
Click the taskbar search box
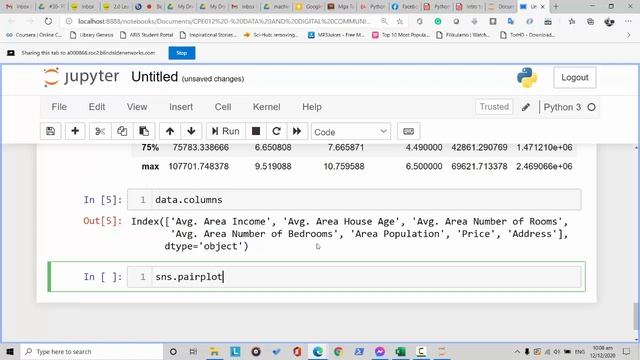[x=92, y=351]
